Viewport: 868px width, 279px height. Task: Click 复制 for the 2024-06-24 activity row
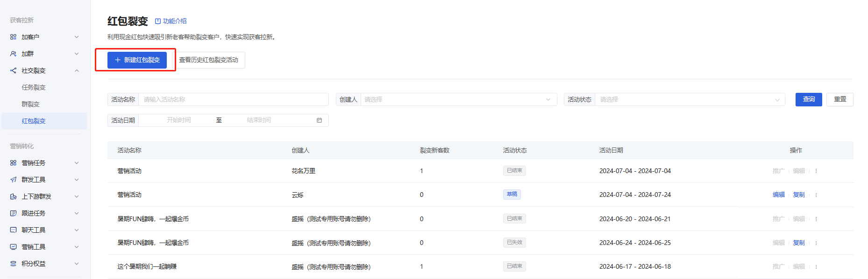pos(799,243)
